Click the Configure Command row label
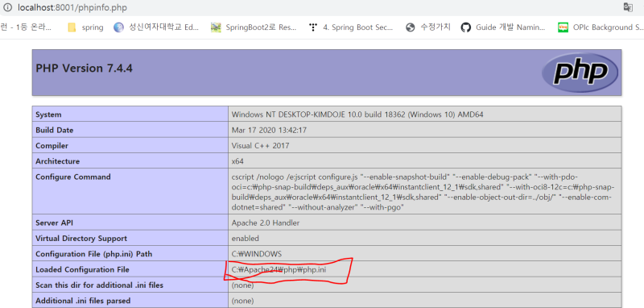Image resolution: width=644 pixels, height=308 pixels. click(x=73, y=177)
